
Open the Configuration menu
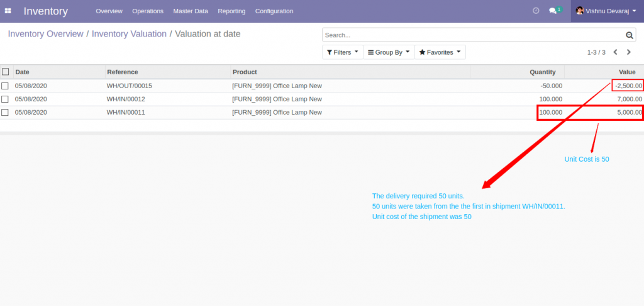[x=274, y=11]
